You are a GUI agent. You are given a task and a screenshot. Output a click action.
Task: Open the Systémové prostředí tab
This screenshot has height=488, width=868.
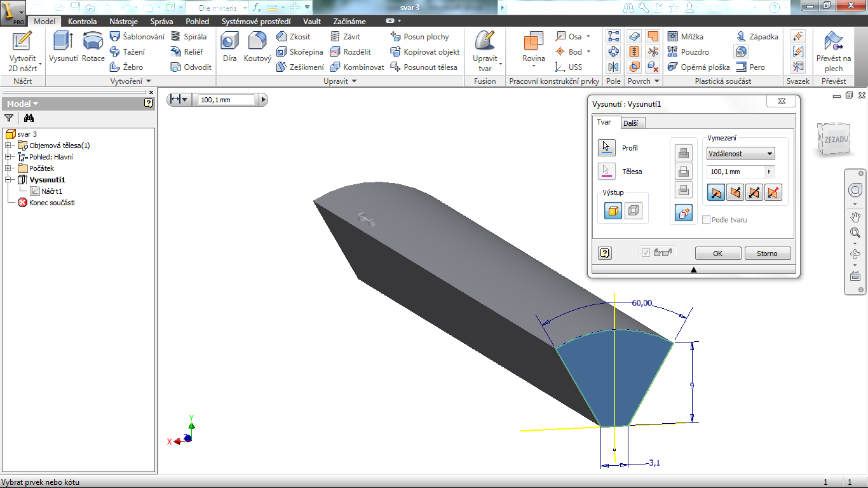(x=257, y=22)
